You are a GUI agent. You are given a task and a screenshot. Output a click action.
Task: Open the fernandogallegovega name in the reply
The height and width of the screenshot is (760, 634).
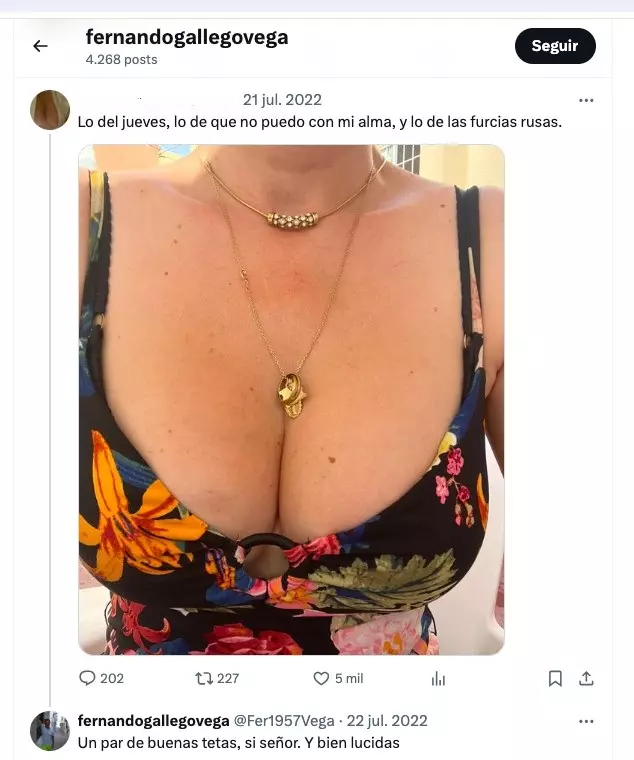click(153, 721)
